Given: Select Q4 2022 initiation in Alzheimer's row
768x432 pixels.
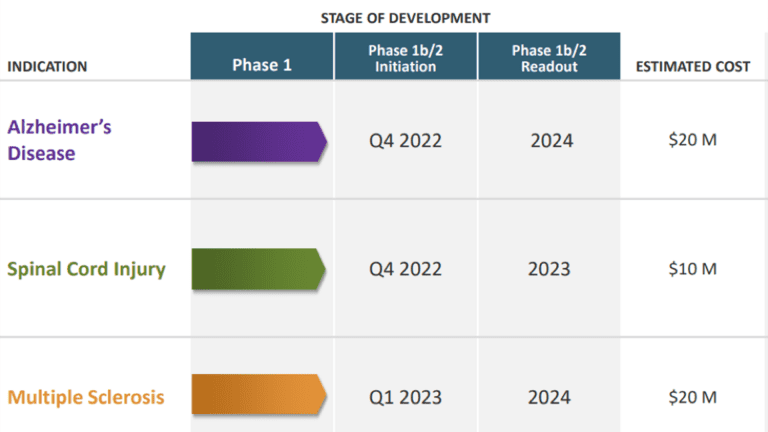Looking at the screenshot, I should (405, 141).
